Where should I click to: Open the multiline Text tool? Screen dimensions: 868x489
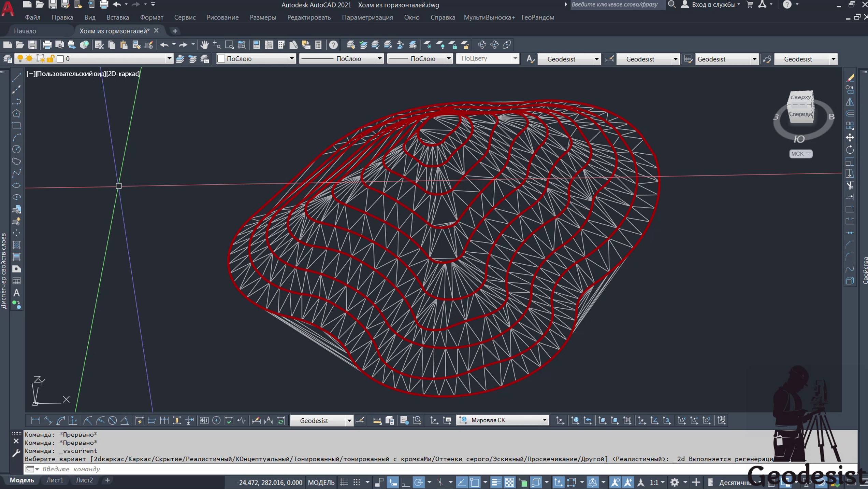(x=16, y=293)
